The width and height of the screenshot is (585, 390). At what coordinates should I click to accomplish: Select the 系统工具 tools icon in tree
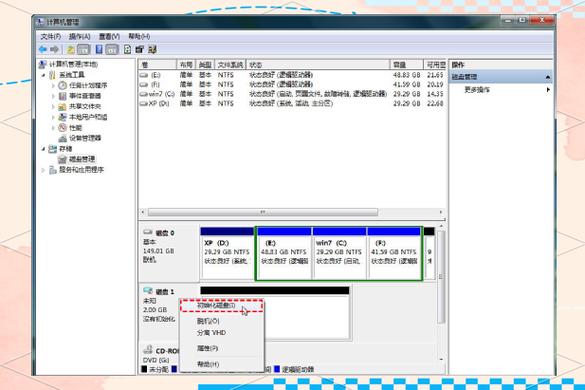pyautogui.click(x=53, y=75)
